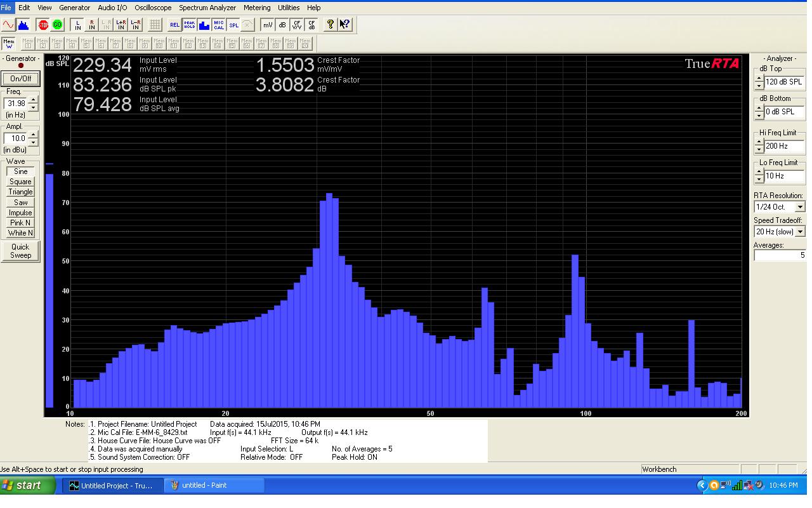Open the Spectrum Analyzer menu

(207, 8)
